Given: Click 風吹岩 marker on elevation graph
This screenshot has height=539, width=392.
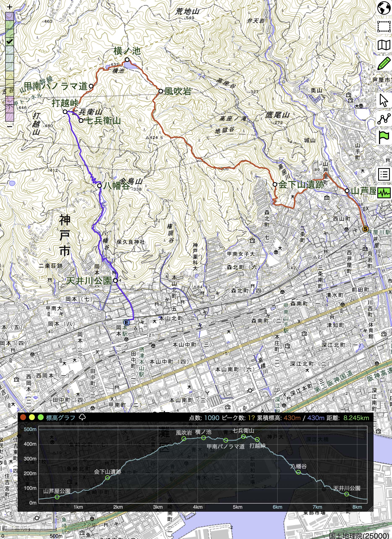Looking at the screenshot, I should click(184, 439).
